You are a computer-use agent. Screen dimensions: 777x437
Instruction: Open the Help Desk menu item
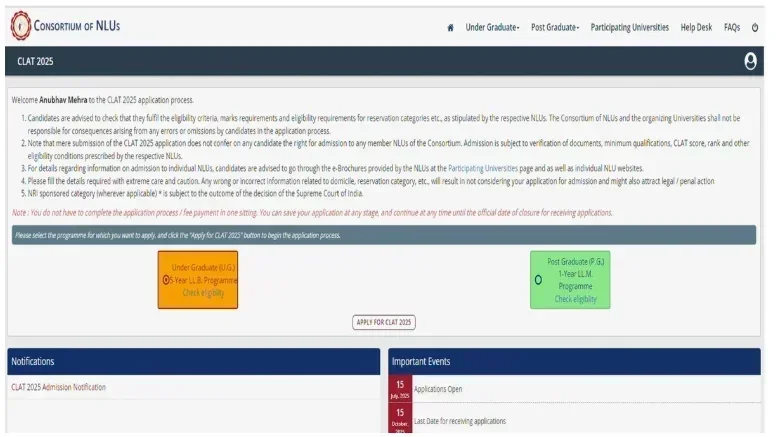pyautogui.click(x=695, y=28)
